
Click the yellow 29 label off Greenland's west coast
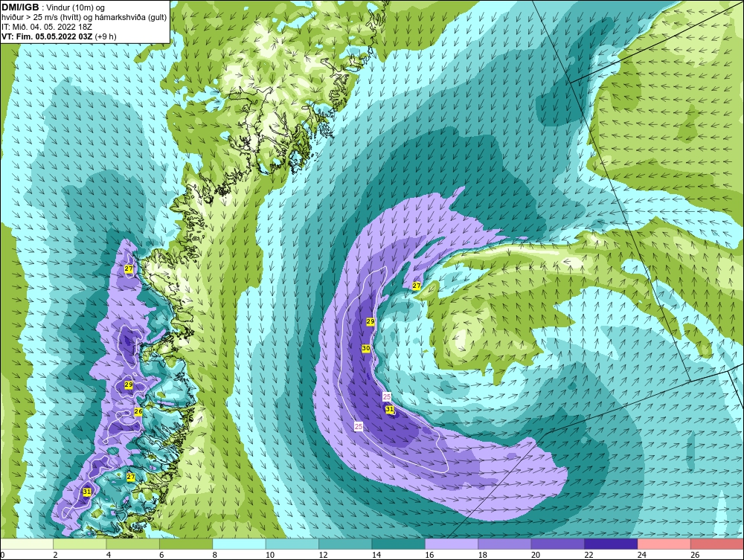coord(128,384)
